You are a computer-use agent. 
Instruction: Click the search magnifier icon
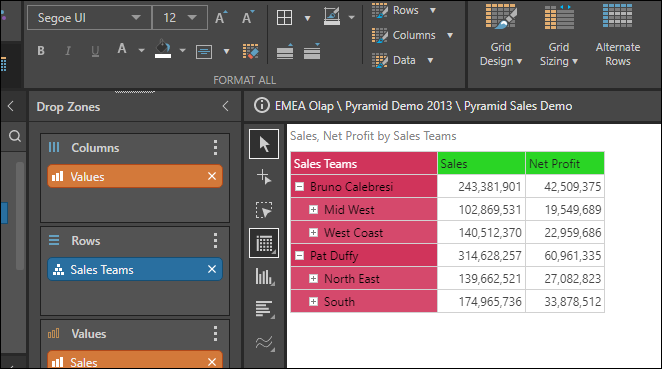pyautogui.click(x=15, y=136)
